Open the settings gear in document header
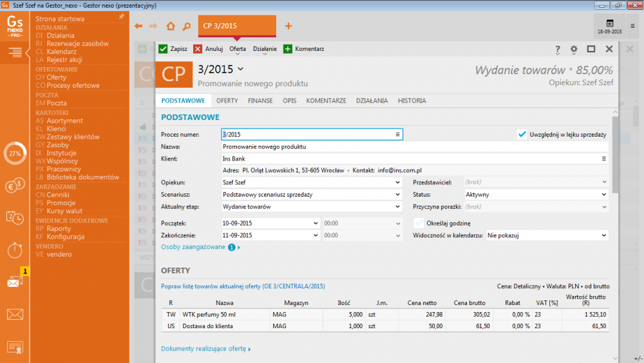This screenshot has width=644, height=363. 574,49
